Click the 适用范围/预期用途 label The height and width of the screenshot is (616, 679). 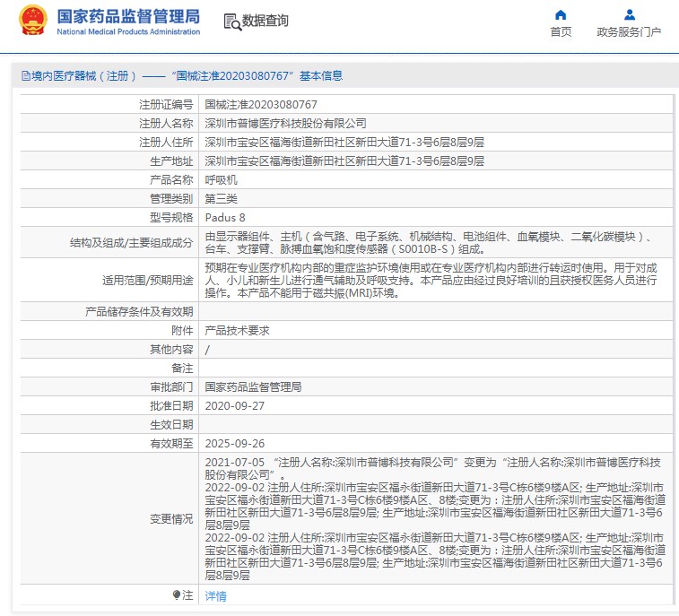click(x=148, y=280)
